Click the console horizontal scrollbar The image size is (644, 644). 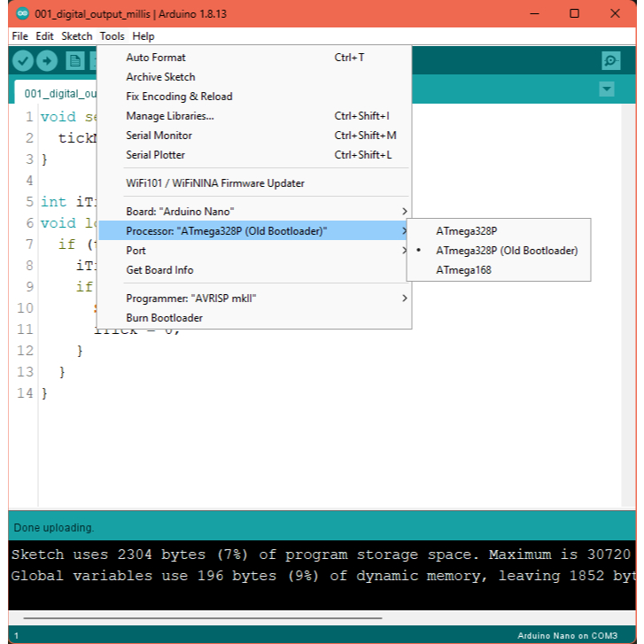coord(202,618)
